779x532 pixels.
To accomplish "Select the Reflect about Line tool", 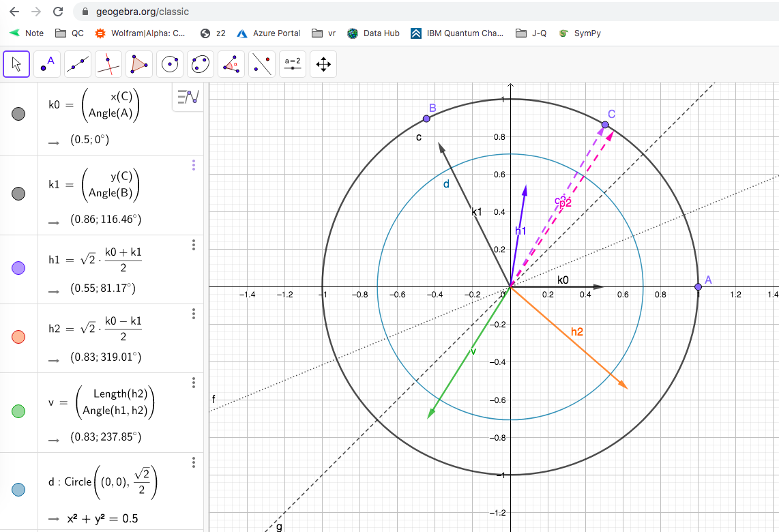I will click(262, 64).
